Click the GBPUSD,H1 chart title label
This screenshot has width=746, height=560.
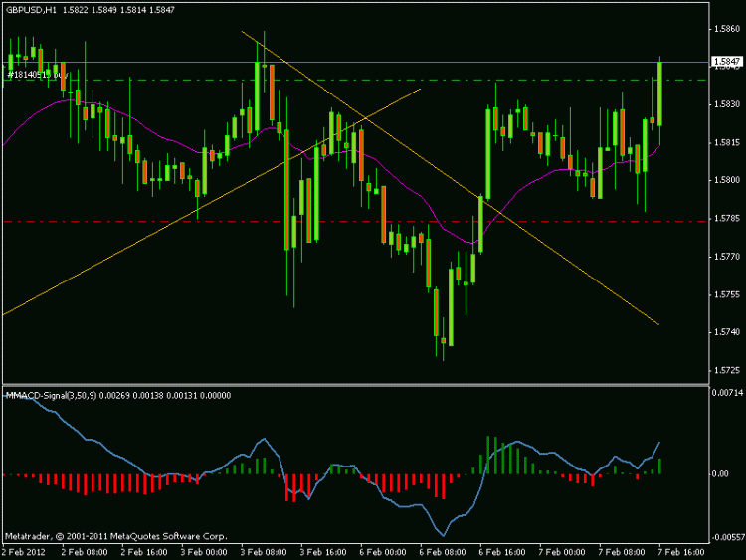[x=31, y=10]
